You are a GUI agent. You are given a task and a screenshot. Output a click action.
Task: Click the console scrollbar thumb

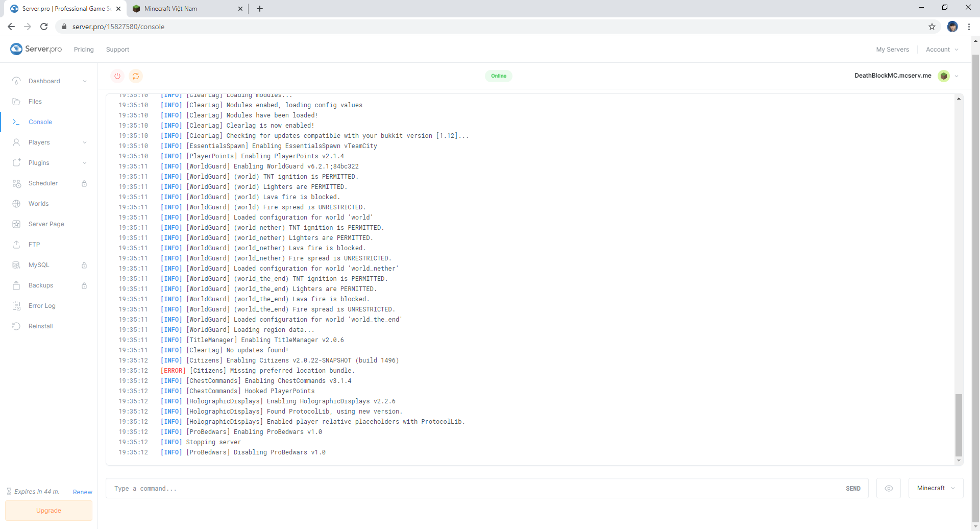(x=959, y=425)
